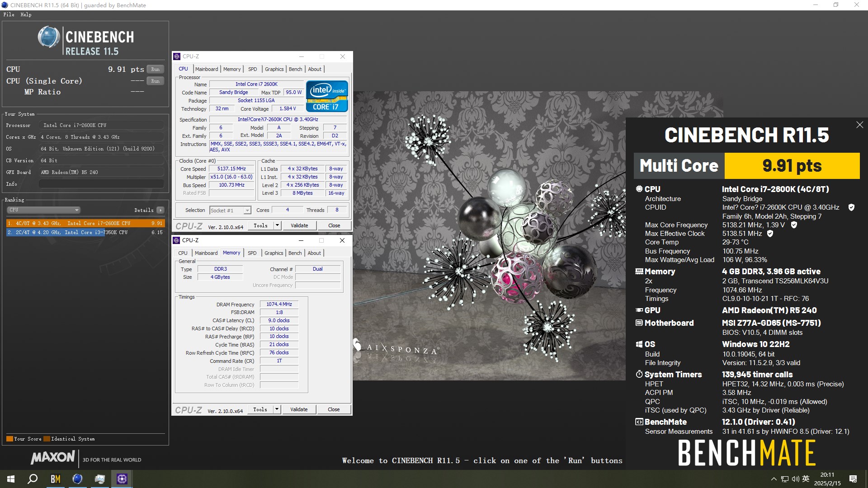Image resolution: width=868 pixels, height=488 pixels.
Task: Click Close button in lower CPU-Z window
Action: (334, 409)
